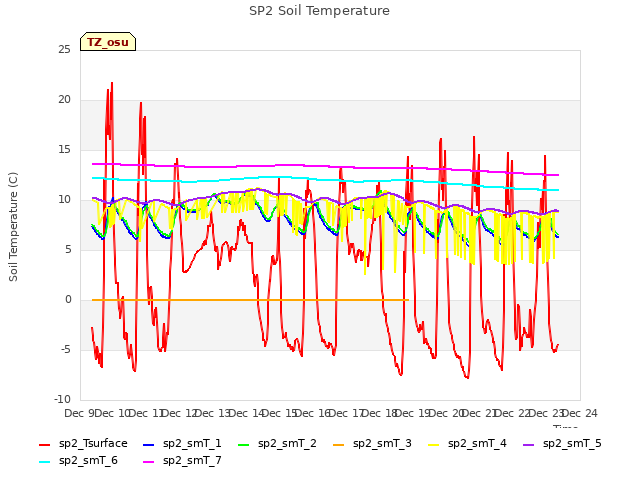This screenshot has height=480, width=640.
Task: Click the y-axis tick label 0
Action: 68,300
